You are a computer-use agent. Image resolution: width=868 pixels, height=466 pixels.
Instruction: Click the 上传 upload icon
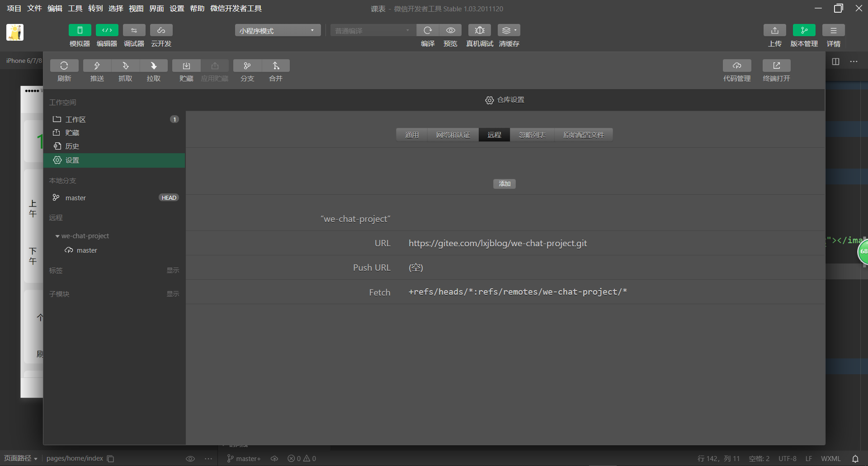coord(775,30)
